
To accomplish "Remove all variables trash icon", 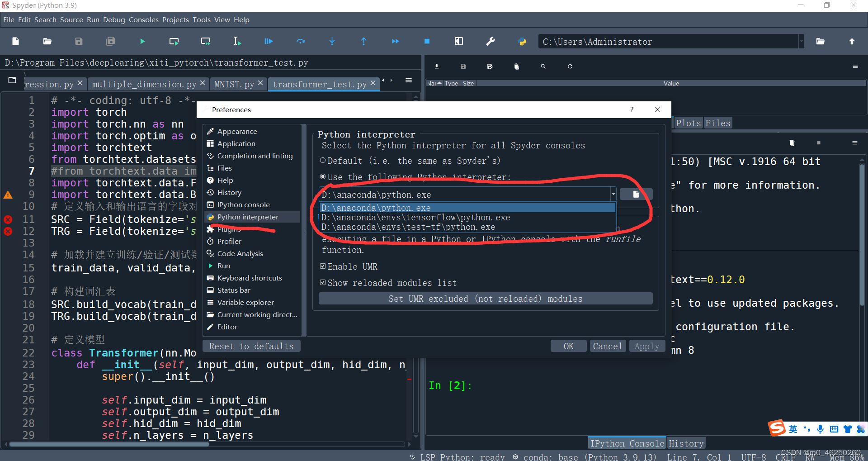I will coord(517,66).
